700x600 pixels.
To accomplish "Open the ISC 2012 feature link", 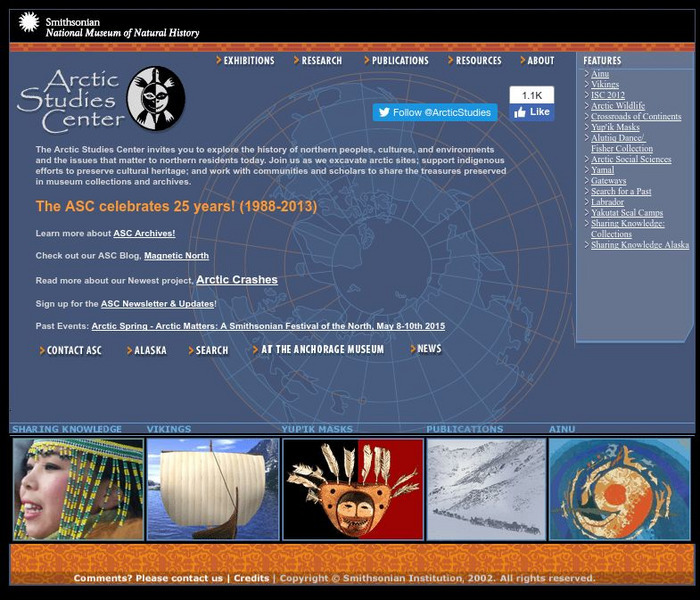I will pos(608,95).
